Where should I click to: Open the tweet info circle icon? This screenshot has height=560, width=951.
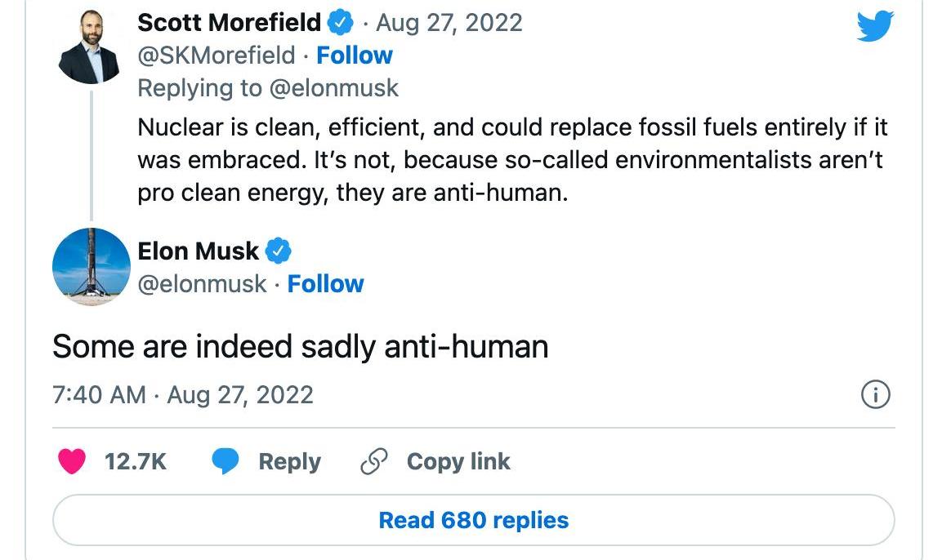[x=875, y=394]
